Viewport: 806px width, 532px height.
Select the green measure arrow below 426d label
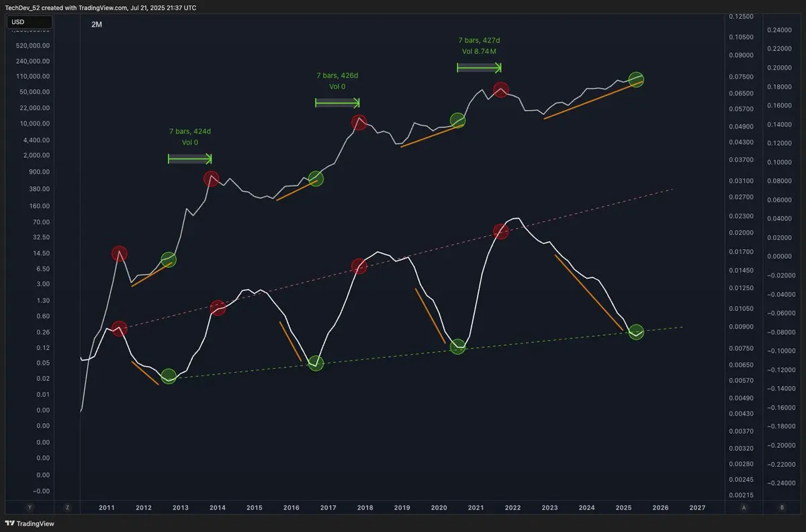click(x=337, y=103)
